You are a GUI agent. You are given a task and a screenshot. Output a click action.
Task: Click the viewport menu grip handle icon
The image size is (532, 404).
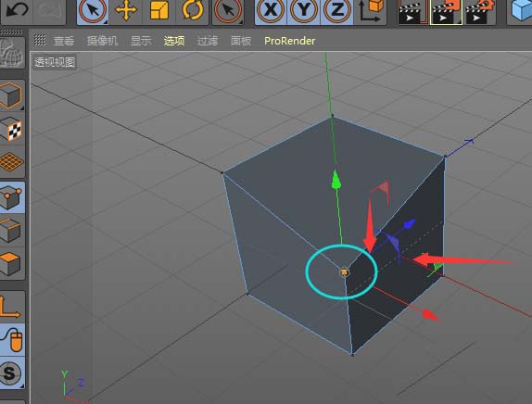40,40
